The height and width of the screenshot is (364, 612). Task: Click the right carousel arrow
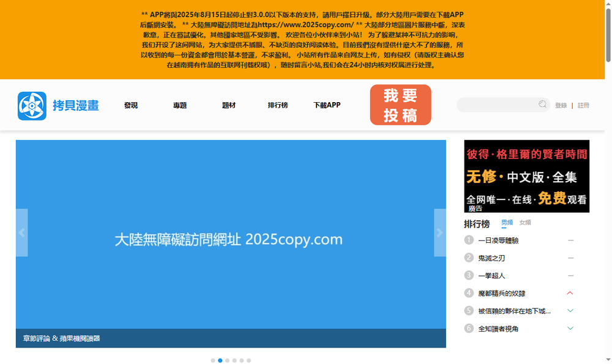[439, 232]
